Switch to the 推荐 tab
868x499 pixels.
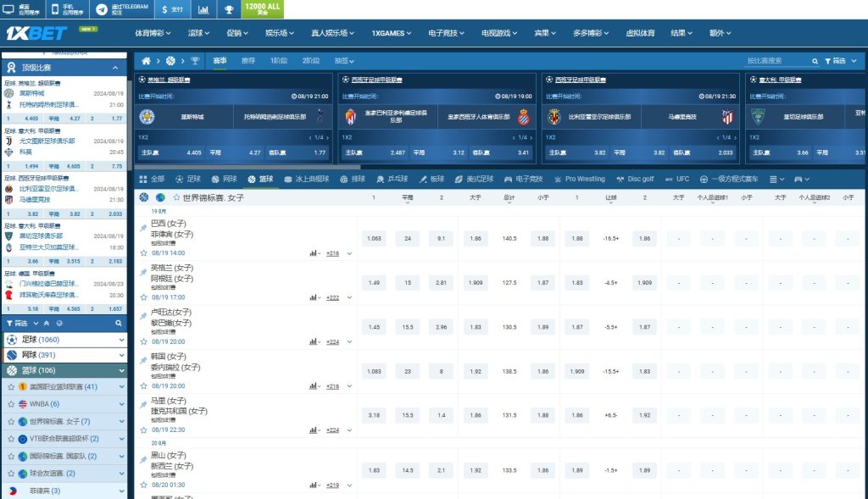248,60
